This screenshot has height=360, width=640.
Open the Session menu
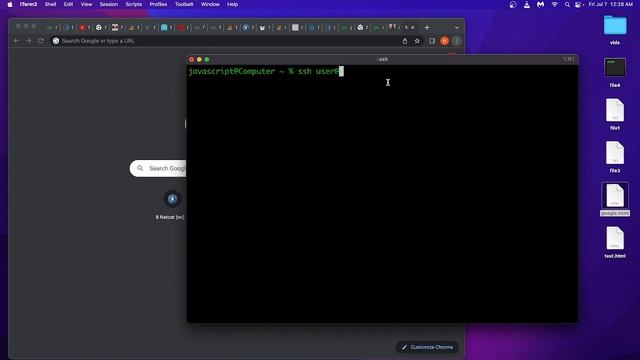109,4
